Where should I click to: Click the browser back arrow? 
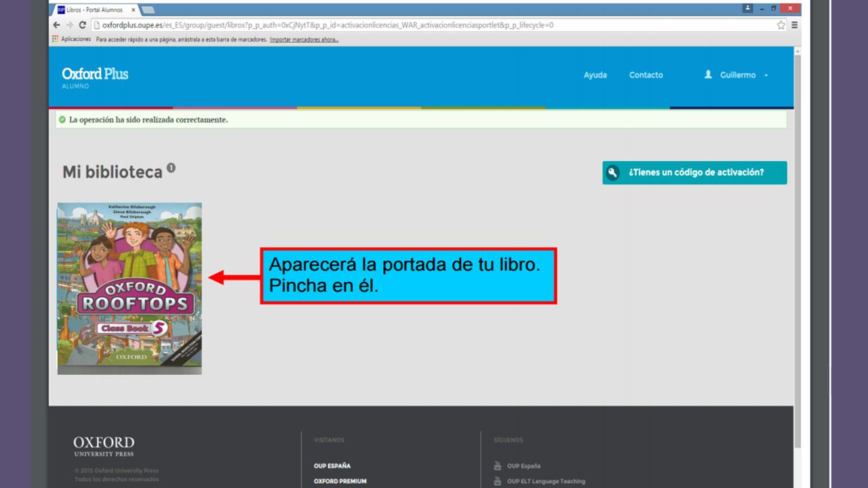coord(57,25)
